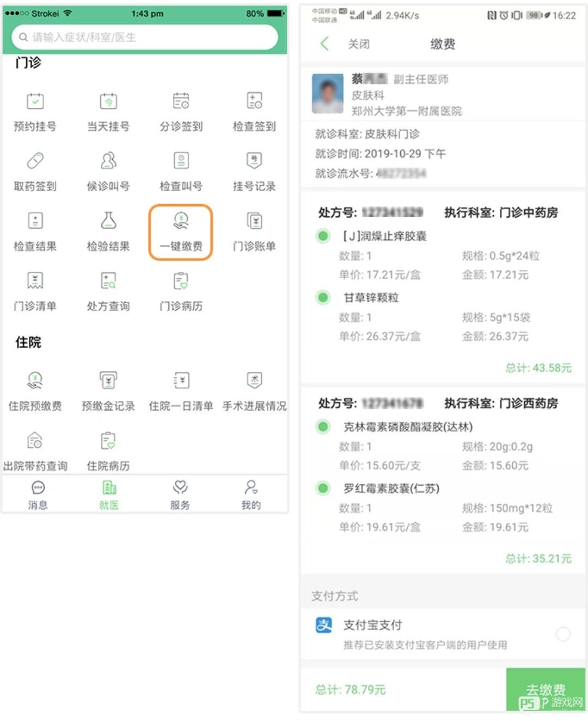
Task: Switch to the 消息 messages tab
Action: pyautogui.click(x=38, y=494)
